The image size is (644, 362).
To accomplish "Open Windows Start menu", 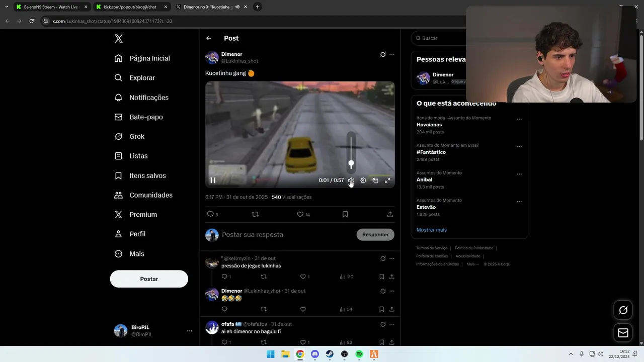I will point(270,354).
